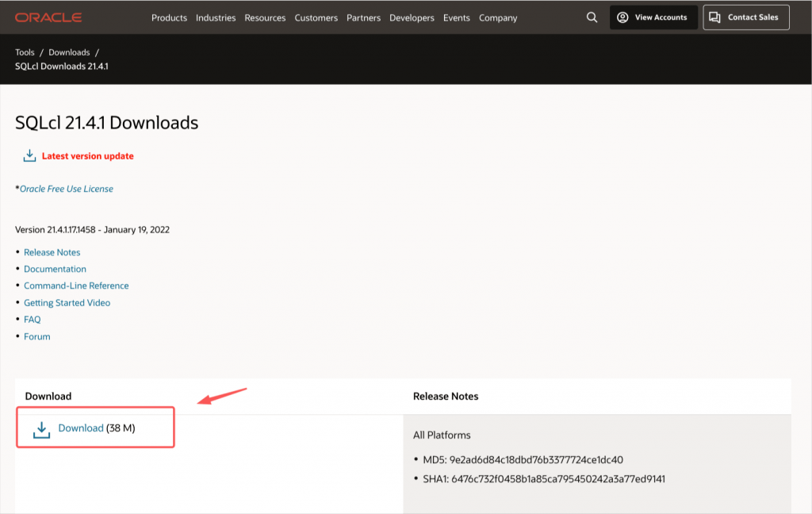Open the Events menu
Screen dimensions: 812x514
point(456,17)
